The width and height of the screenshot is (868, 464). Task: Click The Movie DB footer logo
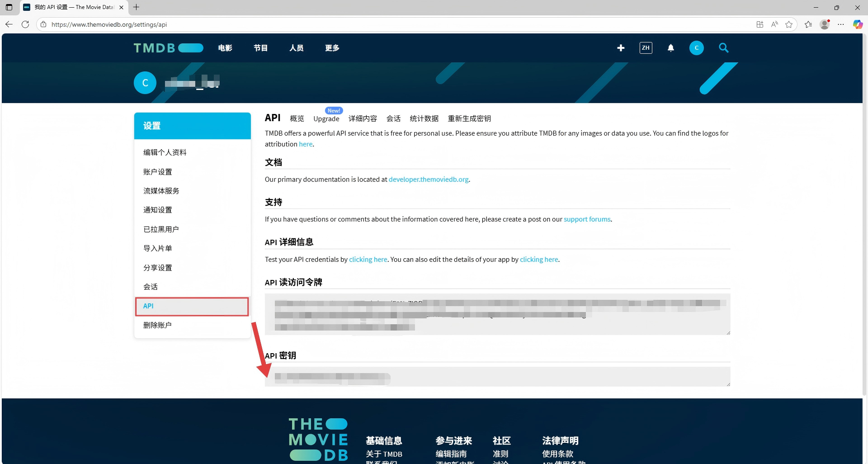point(318,440)
